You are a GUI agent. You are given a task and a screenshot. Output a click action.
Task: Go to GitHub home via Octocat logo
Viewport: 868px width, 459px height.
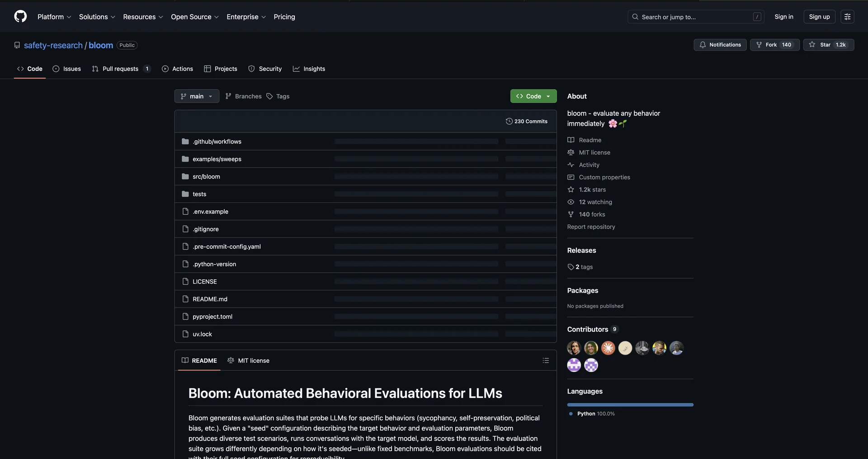click(x=20, y=17)
